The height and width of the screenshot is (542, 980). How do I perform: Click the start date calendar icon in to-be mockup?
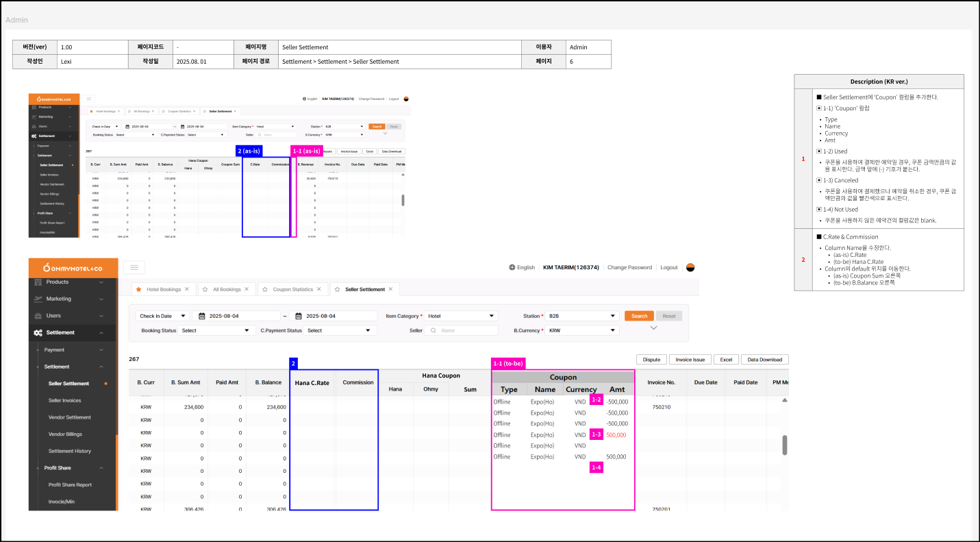click(202, 316)
